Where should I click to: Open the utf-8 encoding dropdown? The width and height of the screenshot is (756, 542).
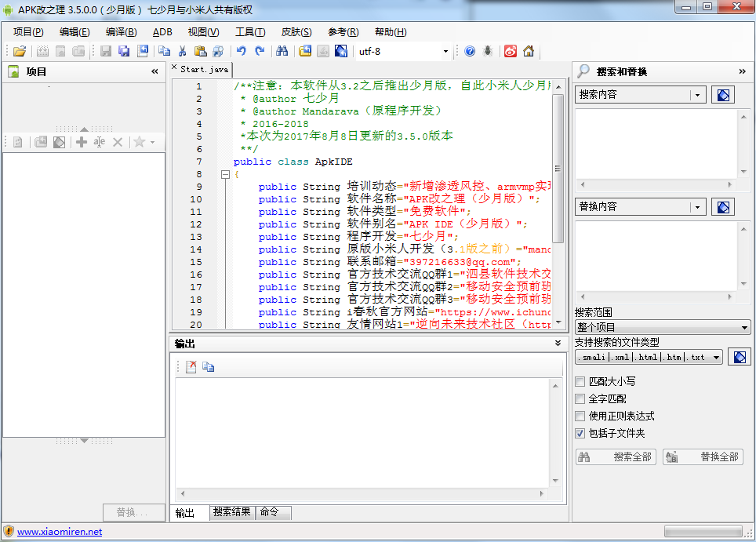click(445, 51)
